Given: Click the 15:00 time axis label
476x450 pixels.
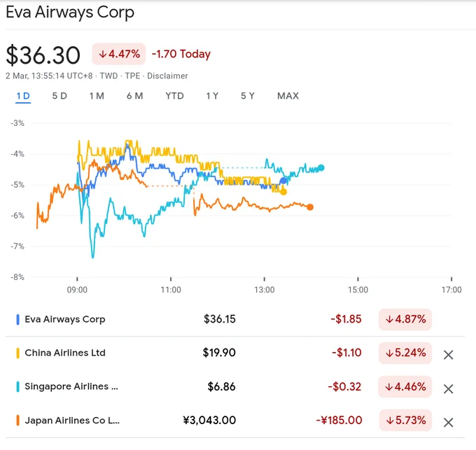Looking at the screenshot, I should pos(358,290).
